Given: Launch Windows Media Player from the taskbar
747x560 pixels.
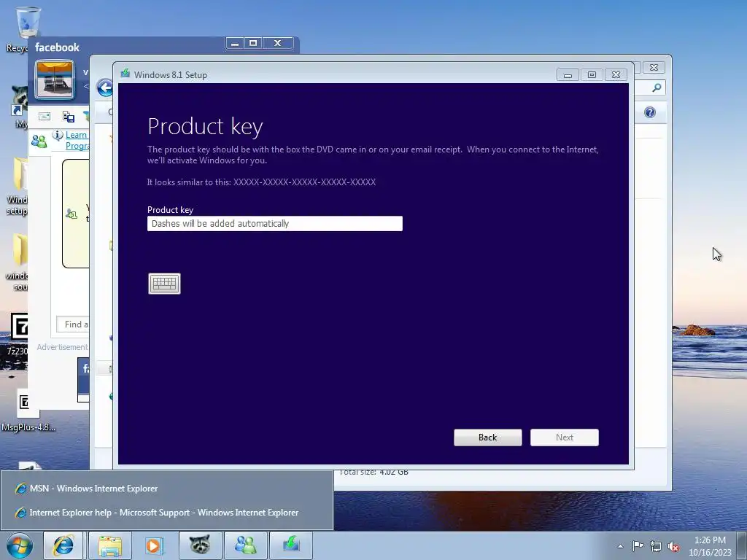Looking at the screenshot, I should pos(153,545).
